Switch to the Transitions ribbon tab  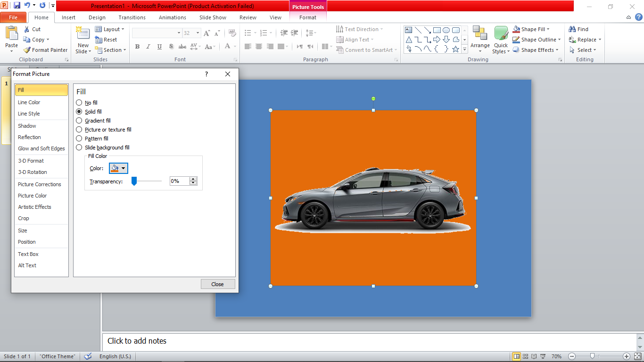point(132,17)
